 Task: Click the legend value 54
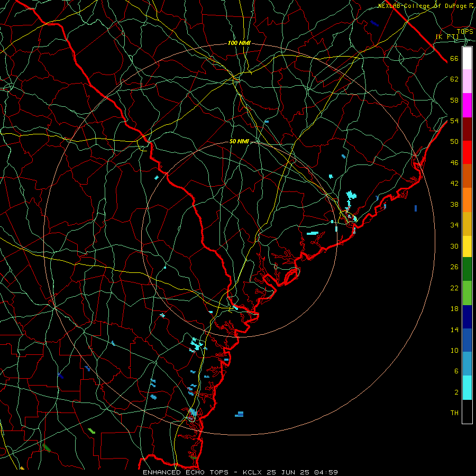pyautogui.click(x=454, y=121)
